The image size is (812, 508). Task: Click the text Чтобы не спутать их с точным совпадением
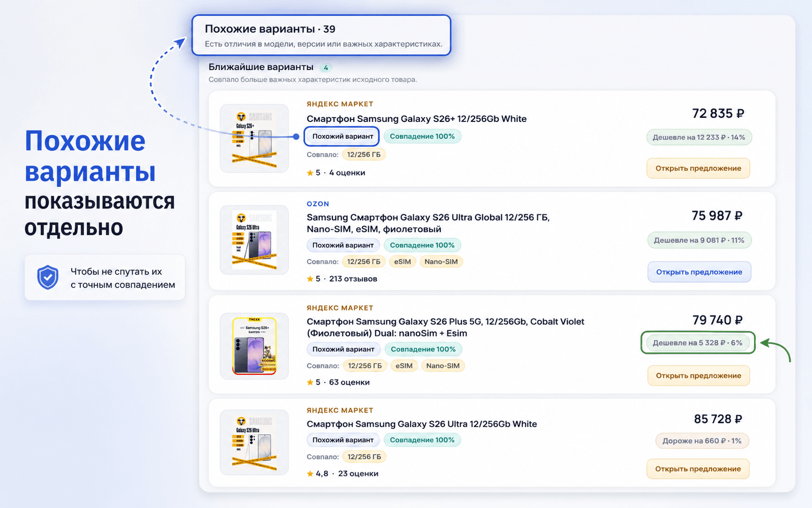[123, 278]
